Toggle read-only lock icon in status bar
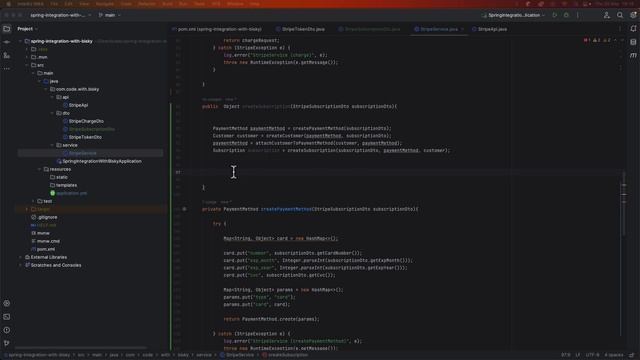 coord(632,355)
